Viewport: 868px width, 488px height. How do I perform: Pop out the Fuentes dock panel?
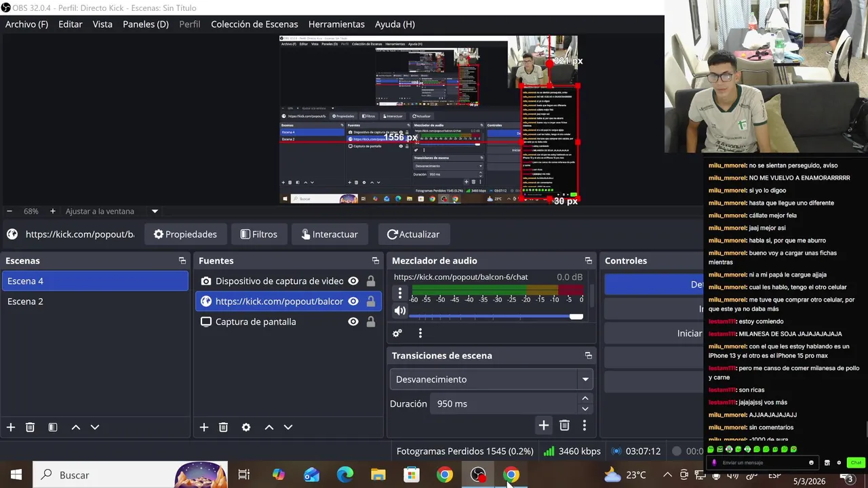coord(376,260)
